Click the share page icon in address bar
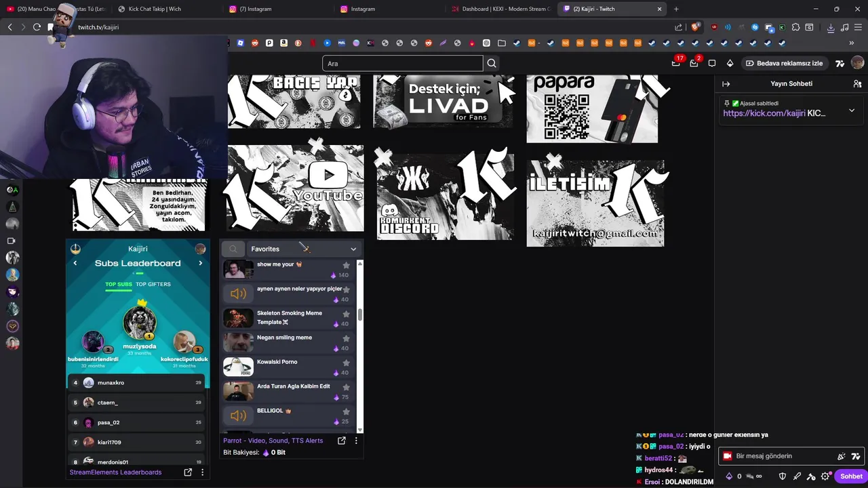 tap(679, 27)
